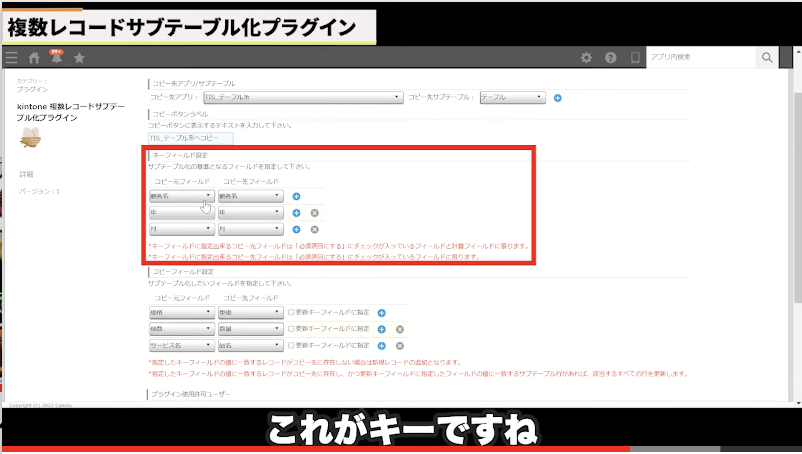Open the コピー先アプリ dropdown

(x=303, y=97)
